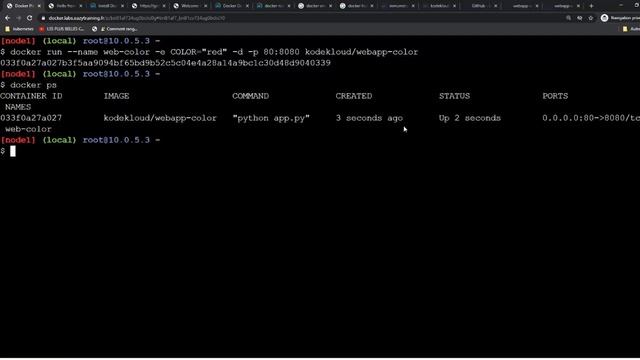The width and height of the screenshot is (640, 360).
Task: Close the 'Hello from' tab
Action: tap(80, 6)
